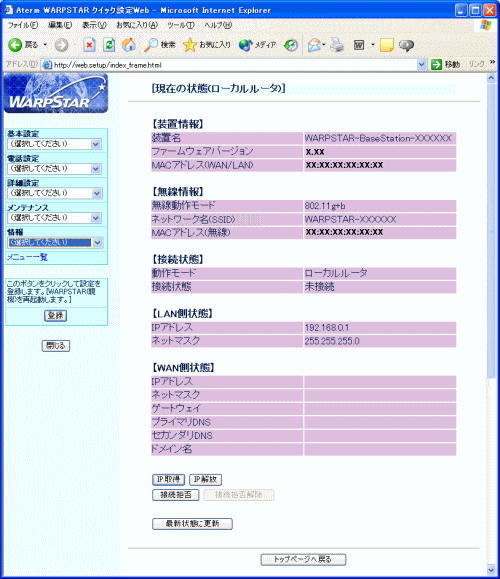Screen dimensions: 500x579
Task: Click the 接続拒否 button
Action: [x=176, y=495]
